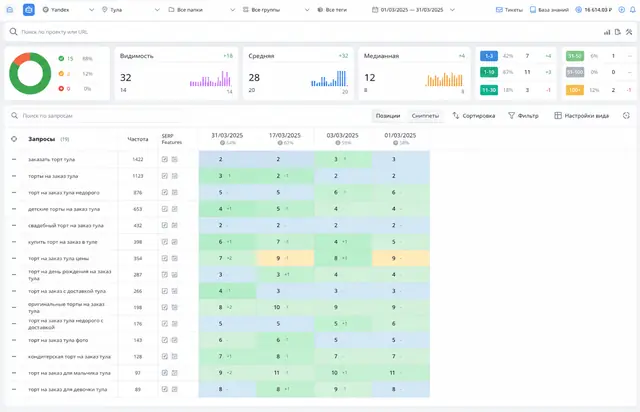Click the SERP Features column header

point(171,139)
